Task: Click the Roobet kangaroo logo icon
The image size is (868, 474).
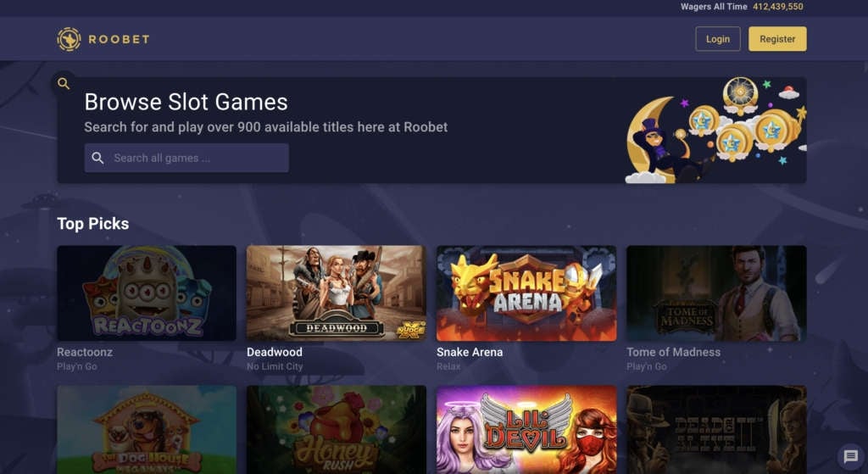Action: click(x=69, y=39)
